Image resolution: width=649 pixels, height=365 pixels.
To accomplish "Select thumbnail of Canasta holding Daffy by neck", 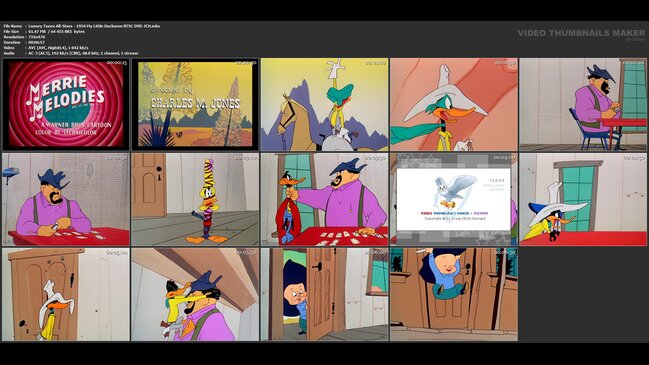I will [x=324, y=199].
